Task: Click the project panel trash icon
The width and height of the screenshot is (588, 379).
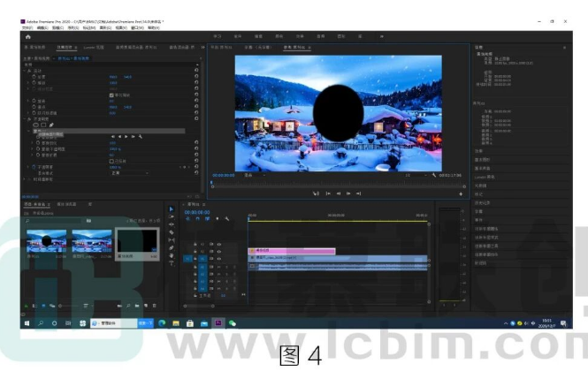Action: pos(155,306)
